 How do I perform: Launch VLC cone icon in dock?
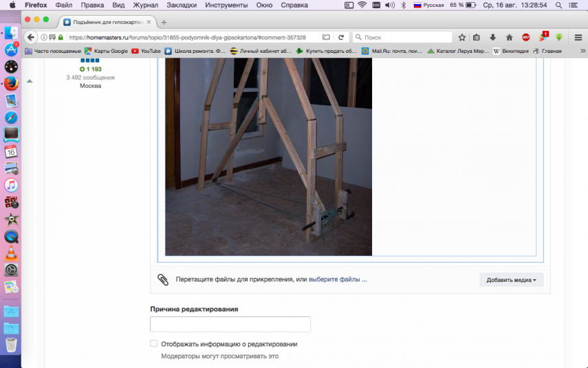point(11,253)
